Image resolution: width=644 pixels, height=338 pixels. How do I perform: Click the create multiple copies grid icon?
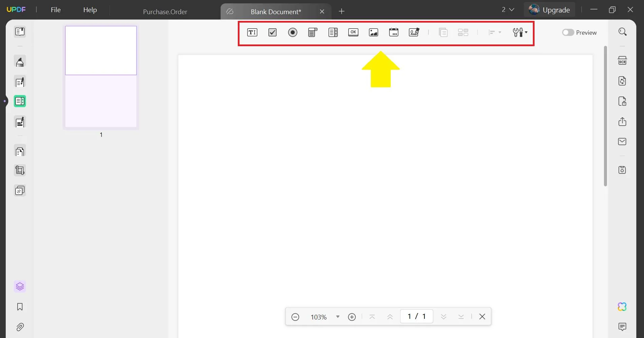pos(463,32)
